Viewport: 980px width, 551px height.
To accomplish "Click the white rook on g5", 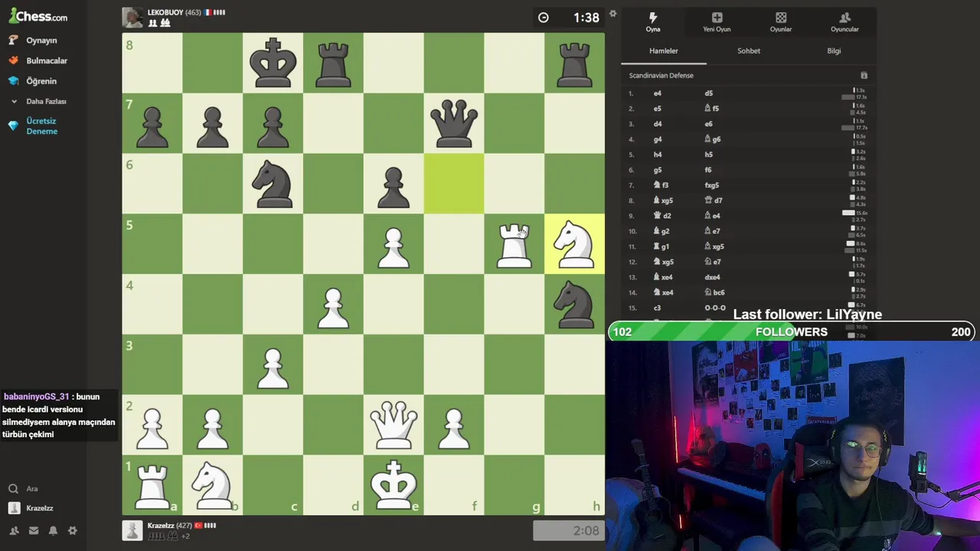I will (514, 244).
